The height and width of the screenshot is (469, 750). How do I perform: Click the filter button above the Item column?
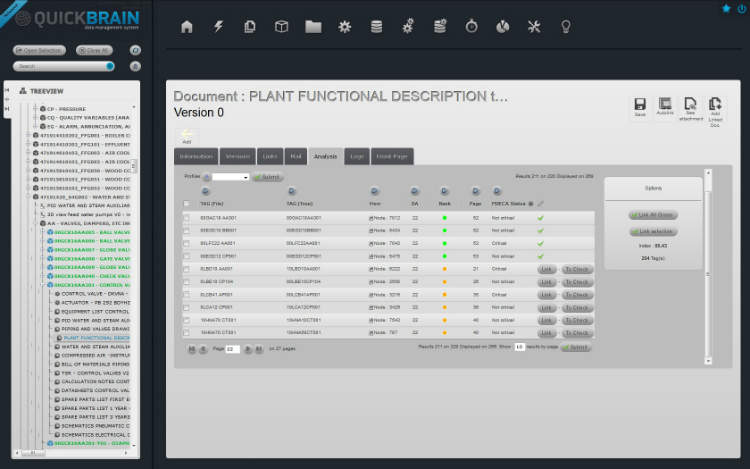tap(375, 191)
